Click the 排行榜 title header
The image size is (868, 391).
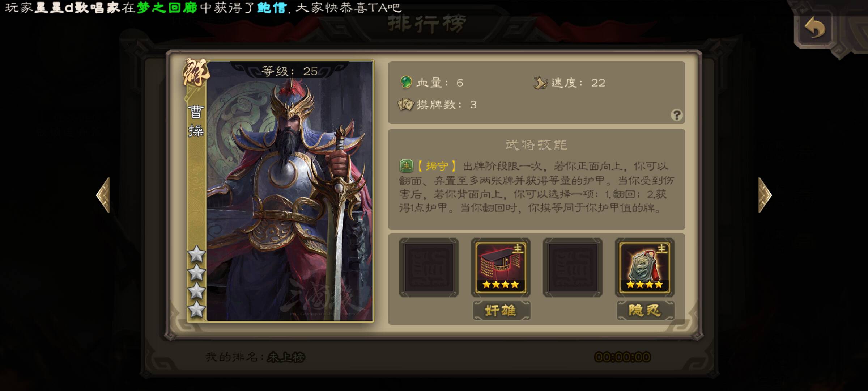pyautogui.click(x=427, y=24)
